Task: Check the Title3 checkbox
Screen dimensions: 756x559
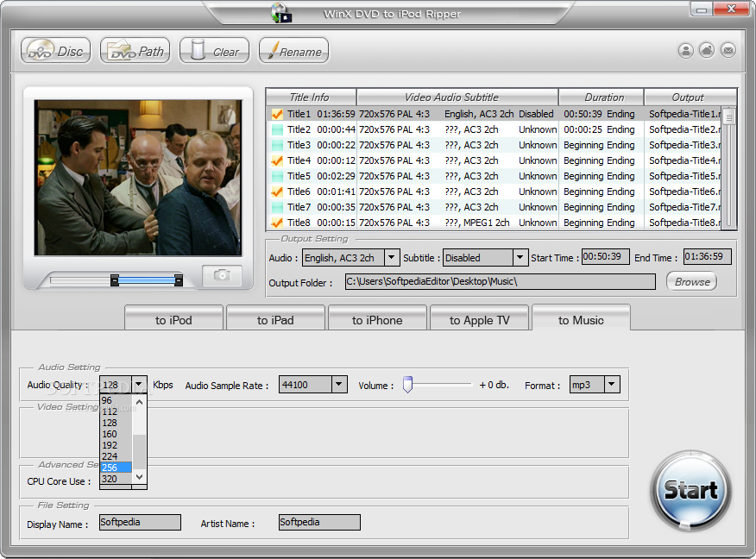Action: point(277,145)
